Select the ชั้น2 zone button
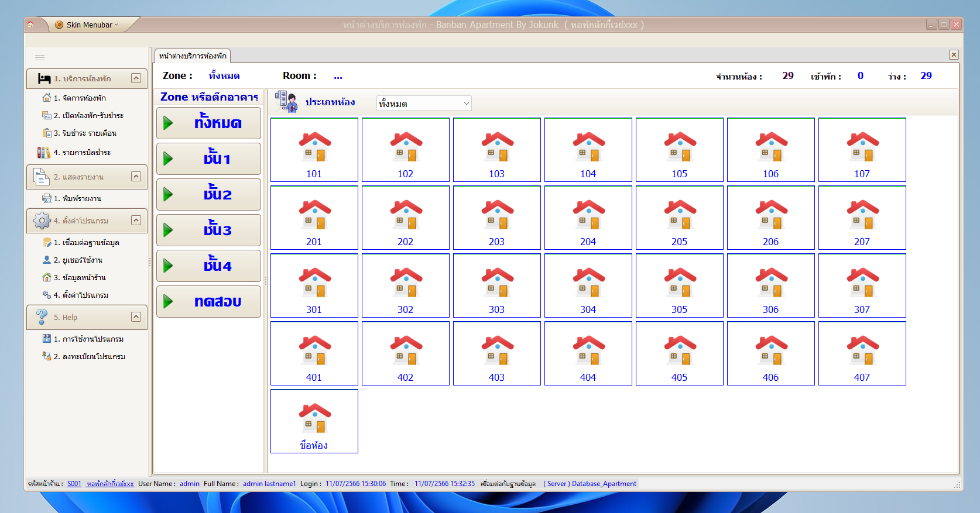 click(208, 194)
